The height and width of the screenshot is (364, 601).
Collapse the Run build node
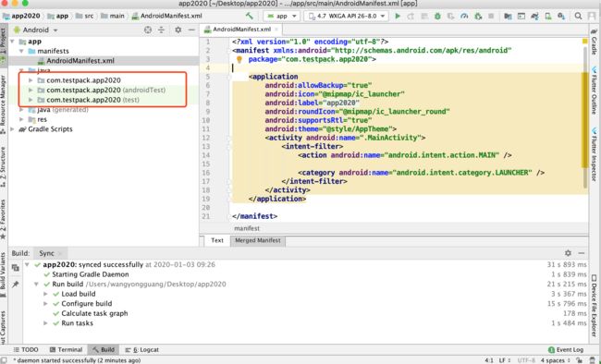(x=36, y=285)
